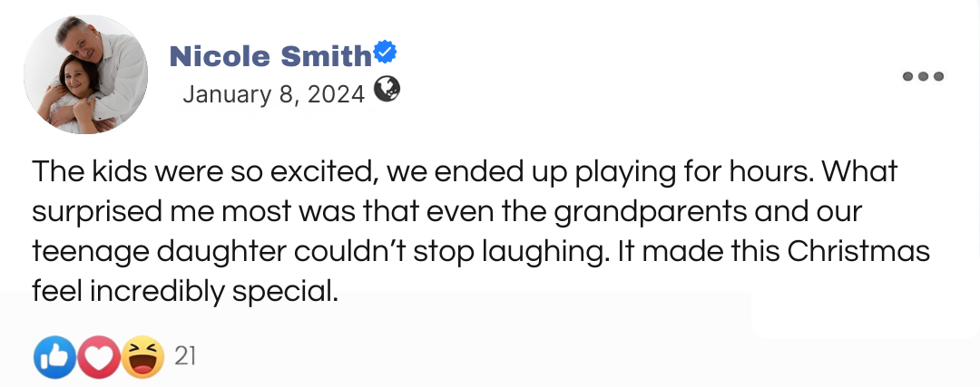The image size is (980, 387).
Task: Open the three-dot post options menu
Action: click(924, 76)
